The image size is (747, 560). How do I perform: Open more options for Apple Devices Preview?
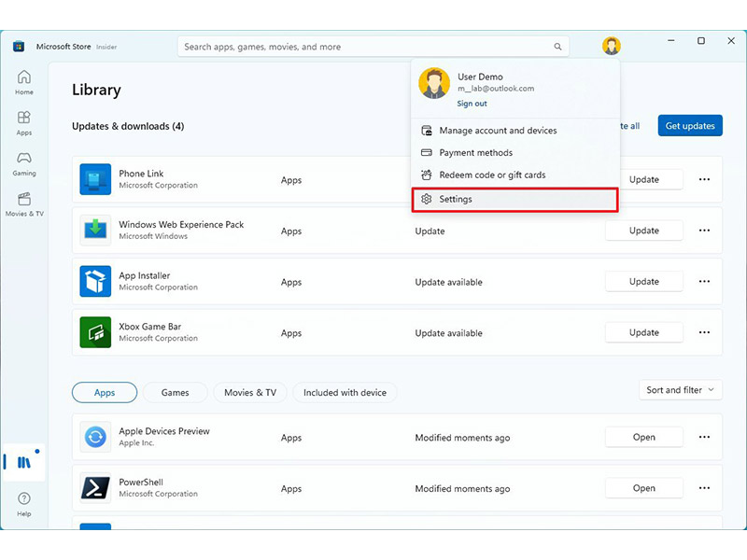click(x=704, y=437)
